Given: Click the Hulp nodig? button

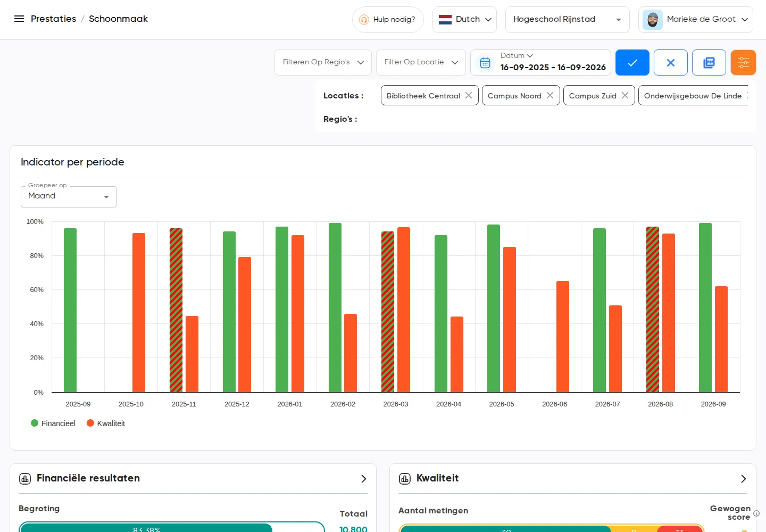Looking at the screenshot, I should [388, 20].
